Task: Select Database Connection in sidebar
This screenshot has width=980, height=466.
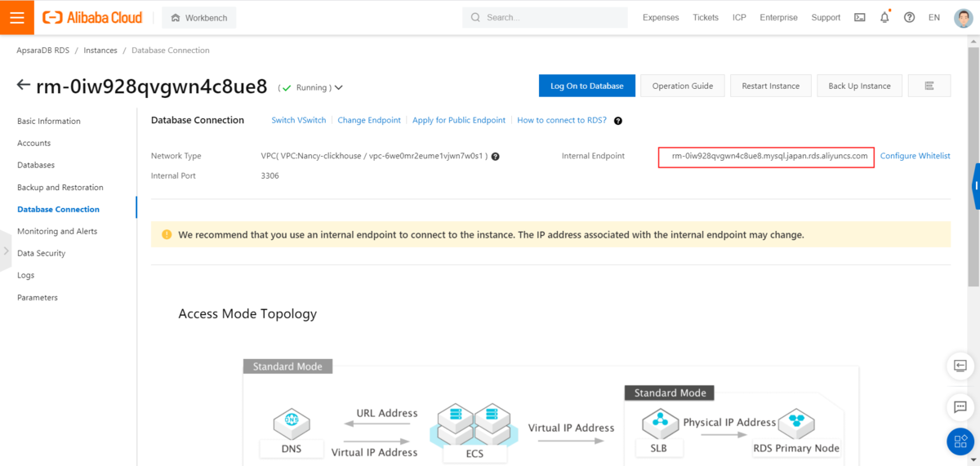Action: coord(58,209)
